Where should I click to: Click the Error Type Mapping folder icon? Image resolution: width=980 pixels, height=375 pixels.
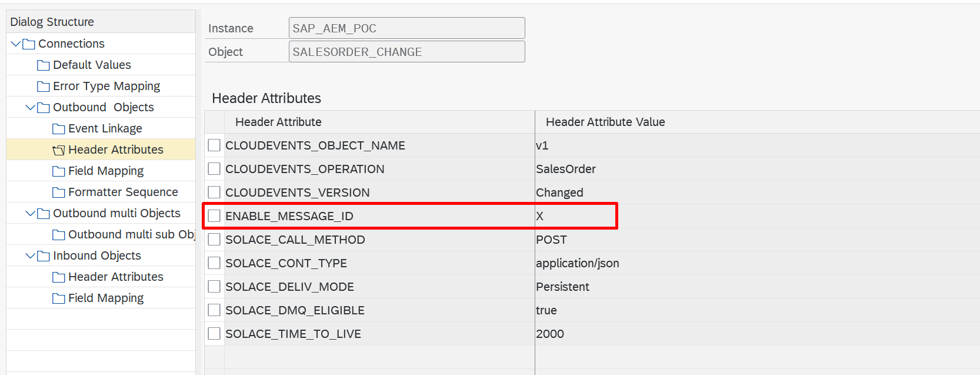click(44, 87)
